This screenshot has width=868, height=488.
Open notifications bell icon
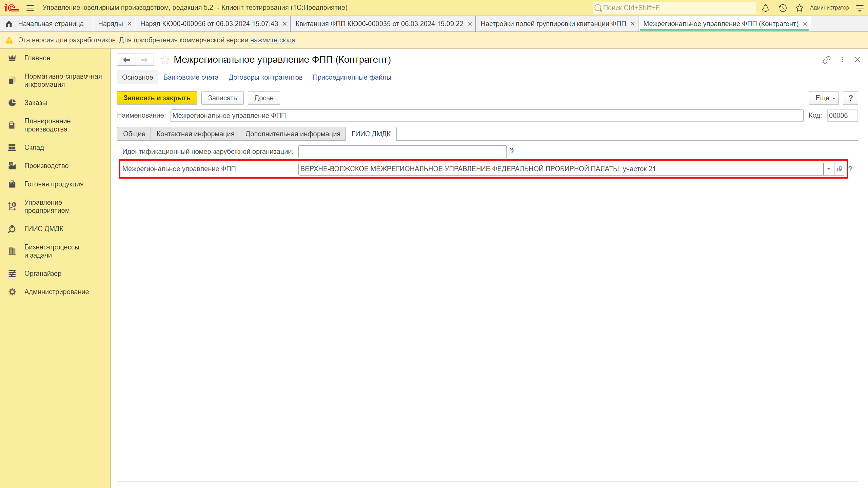click(x=765, y=8)
